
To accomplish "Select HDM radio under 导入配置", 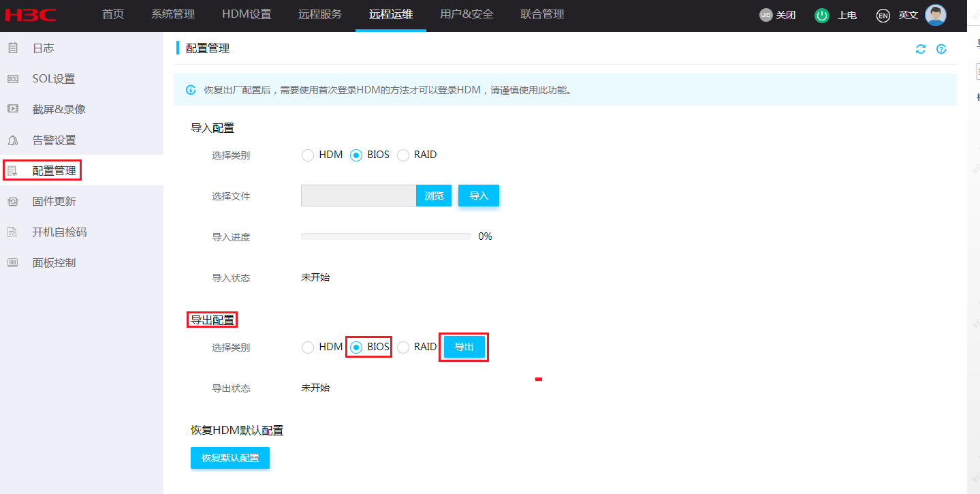I will pos(308,155).
